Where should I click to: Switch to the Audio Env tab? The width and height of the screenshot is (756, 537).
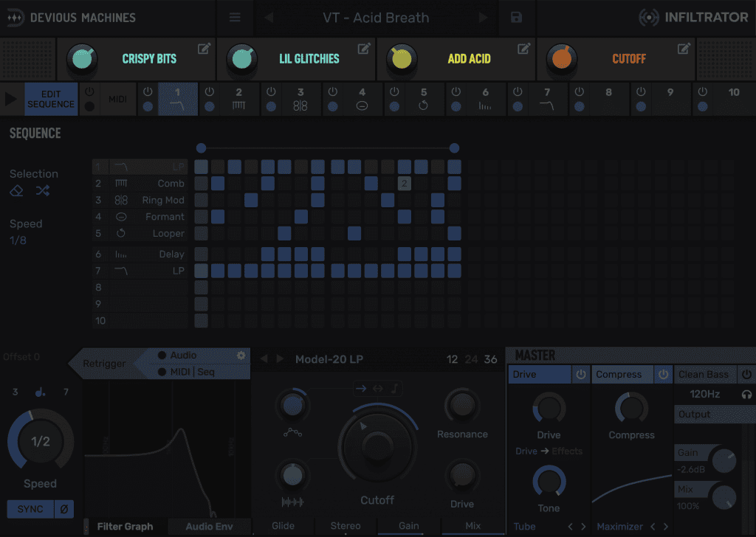[x=209, y=527]
